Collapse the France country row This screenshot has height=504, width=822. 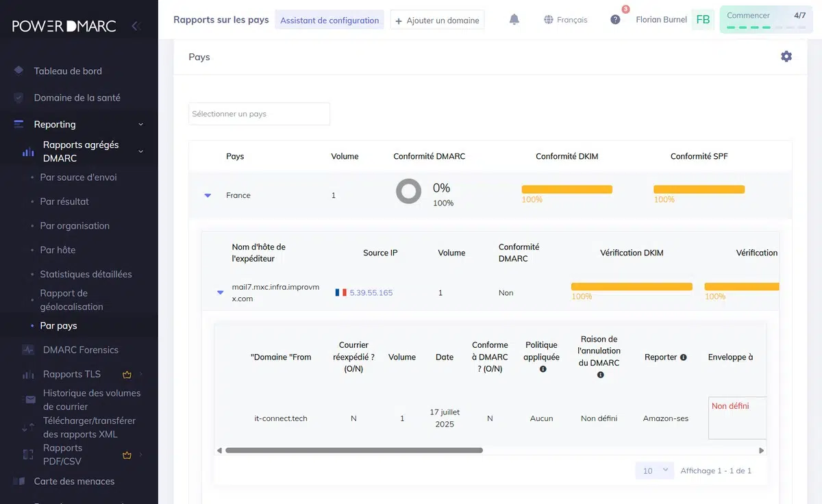208,196
